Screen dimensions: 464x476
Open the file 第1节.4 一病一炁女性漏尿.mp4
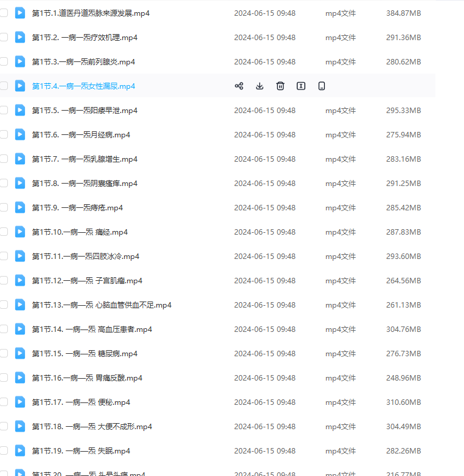tap(83, 86)
